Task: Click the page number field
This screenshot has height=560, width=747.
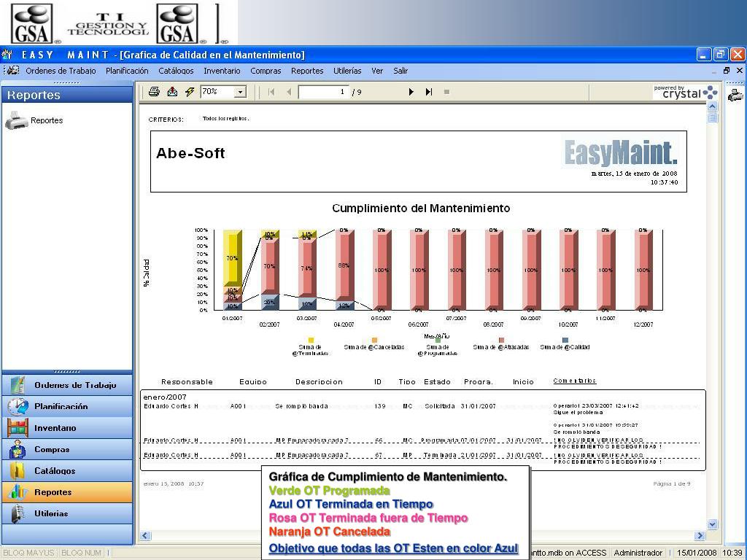Action: (x=323, y=92)
